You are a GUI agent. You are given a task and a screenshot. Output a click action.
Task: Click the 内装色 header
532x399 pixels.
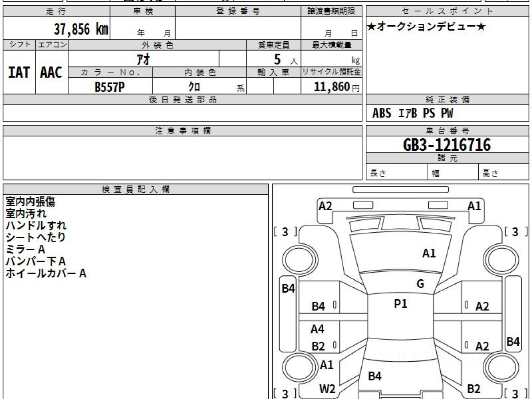(199, 73)
